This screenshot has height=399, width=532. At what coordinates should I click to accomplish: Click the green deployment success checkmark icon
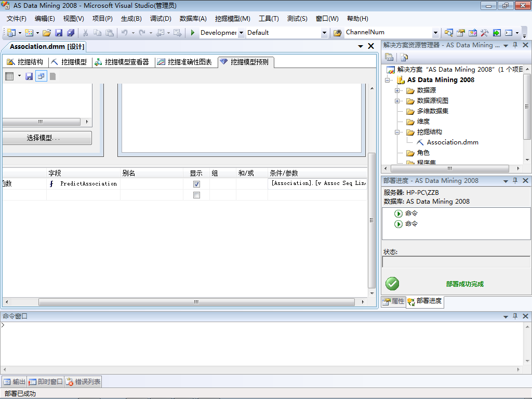coord(392,284)
